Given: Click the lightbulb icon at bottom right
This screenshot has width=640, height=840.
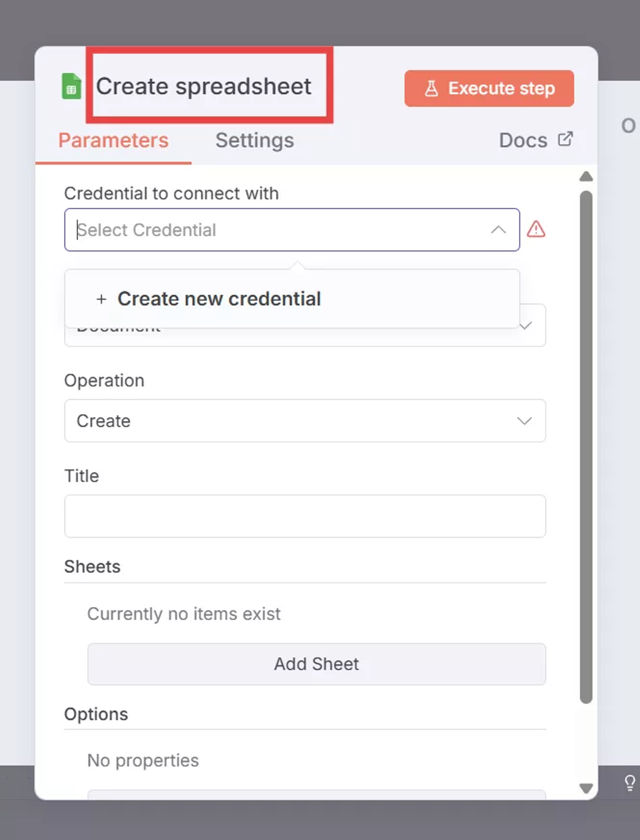Looking at the screenshot, I should coord(629,783).
